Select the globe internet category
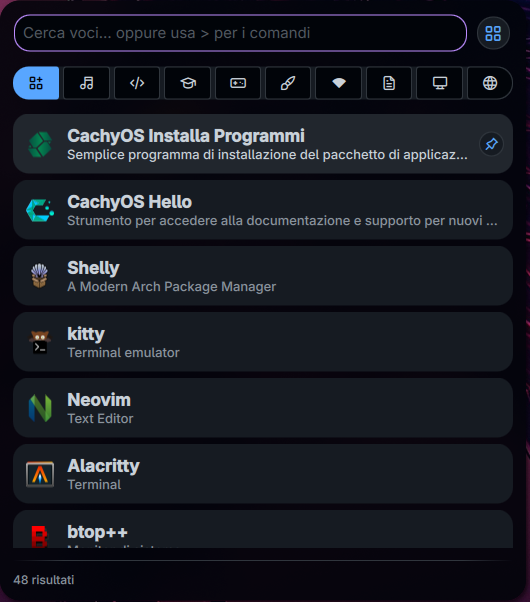The height and width of the screenshot is (602, 530). [490, 83]
